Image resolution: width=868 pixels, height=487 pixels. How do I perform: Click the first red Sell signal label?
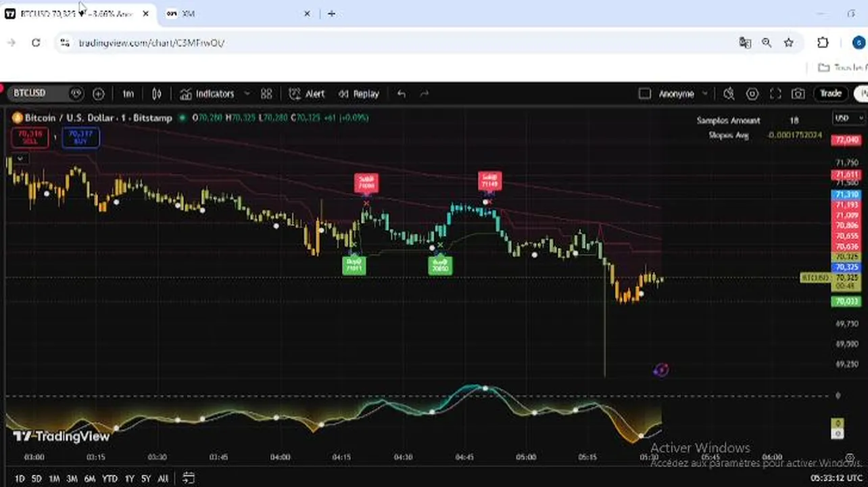[x=366, y=183]
